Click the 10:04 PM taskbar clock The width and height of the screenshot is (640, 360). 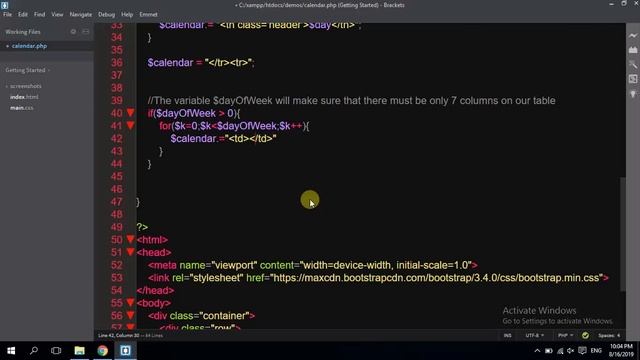coord(621,347)
